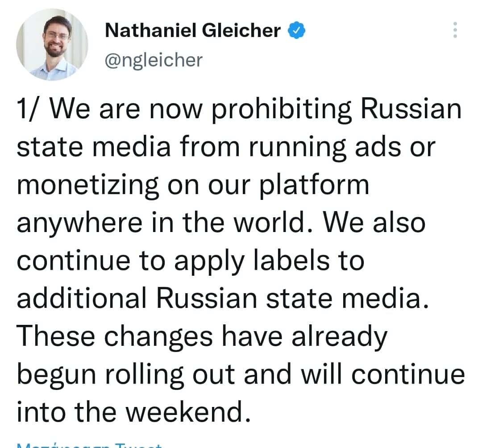This screenshot has width=482, height=448.
Task: Click the word 'changes' in the tweet
Action: click(x=158, y=337)
